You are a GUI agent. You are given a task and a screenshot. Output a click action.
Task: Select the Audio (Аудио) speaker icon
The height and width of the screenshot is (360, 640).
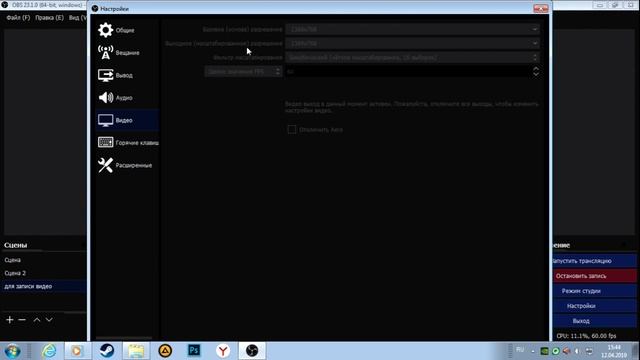(105, 98)
